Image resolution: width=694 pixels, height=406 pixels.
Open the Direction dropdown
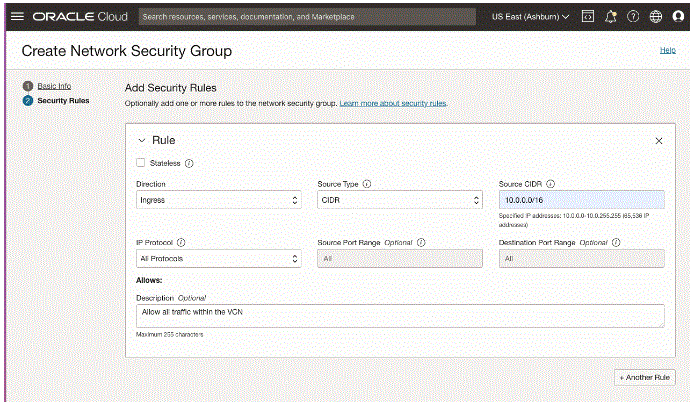pos(218,200)
